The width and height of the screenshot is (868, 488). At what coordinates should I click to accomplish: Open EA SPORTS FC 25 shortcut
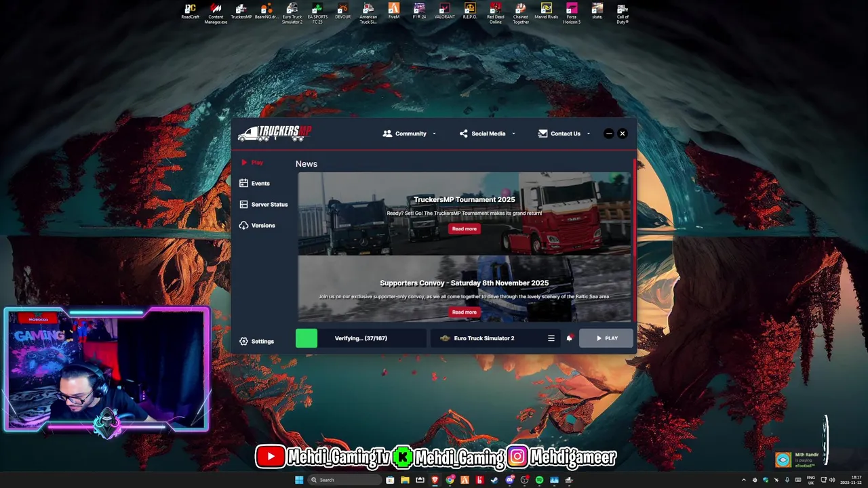tap(317, 14)
